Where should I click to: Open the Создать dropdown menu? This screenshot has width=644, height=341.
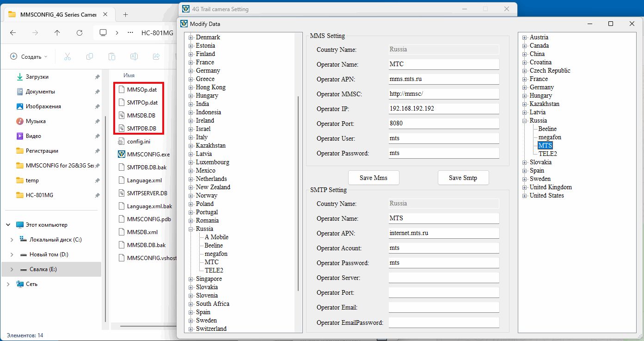(29, 56)
